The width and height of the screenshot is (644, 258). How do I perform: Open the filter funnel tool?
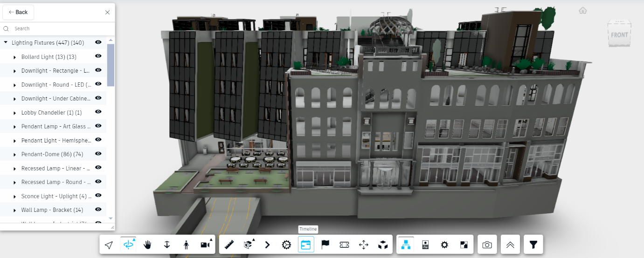coord(533,244)
